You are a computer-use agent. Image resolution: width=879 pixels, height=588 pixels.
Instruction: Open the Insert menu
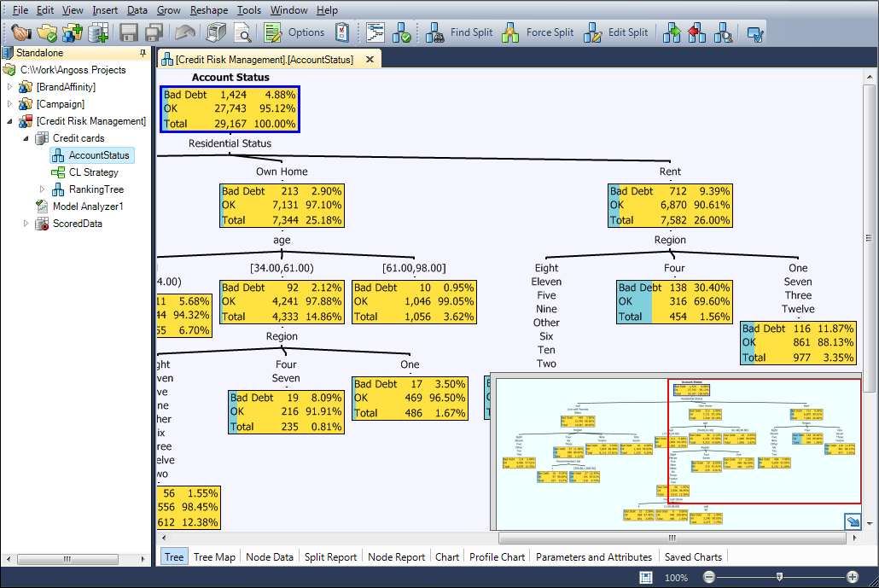tap(105, 10)
